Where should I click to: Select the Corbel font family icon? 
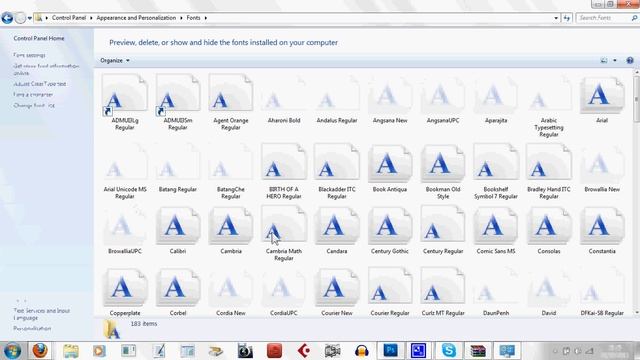pyautogui.click(x=178, y=287)
